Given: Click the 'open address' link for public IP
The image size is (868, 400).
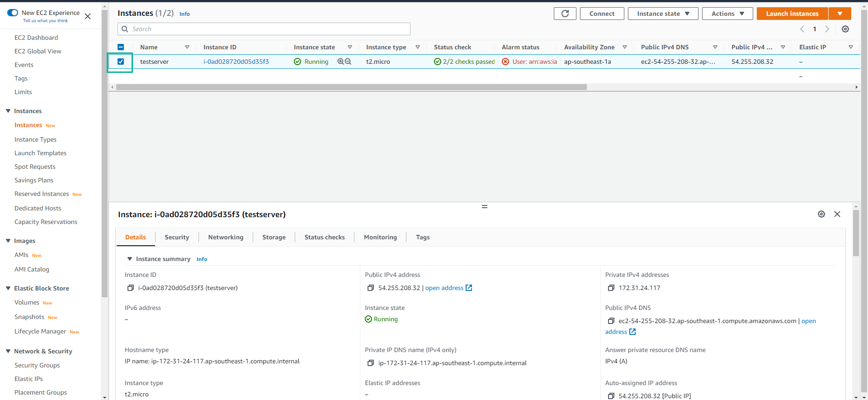Looking at the screenshot, I should point(444,288).
